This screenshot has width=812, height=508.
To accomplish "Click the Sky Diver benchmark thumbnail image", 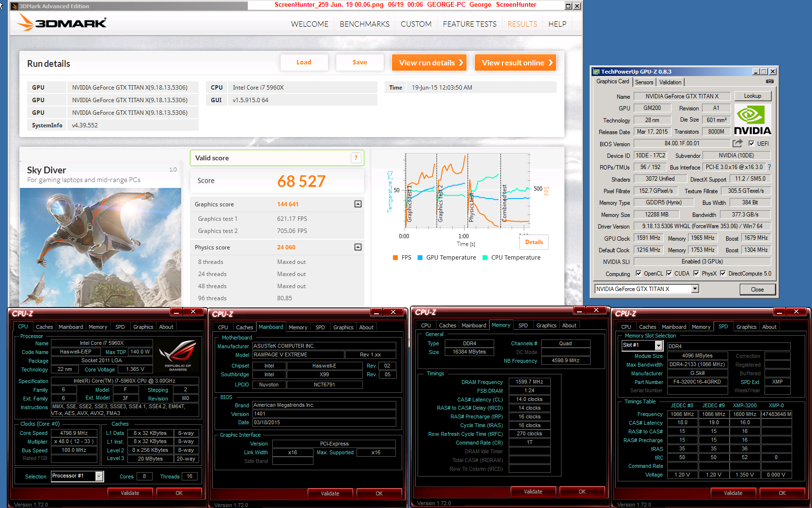I will 100,247.
